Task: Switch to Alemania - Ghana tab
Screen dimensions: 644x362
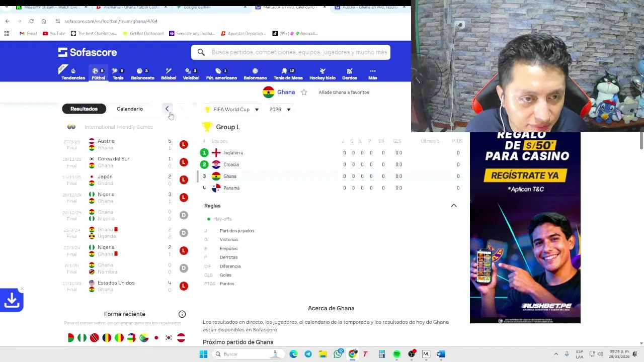Action: click(x=131, y=7)
